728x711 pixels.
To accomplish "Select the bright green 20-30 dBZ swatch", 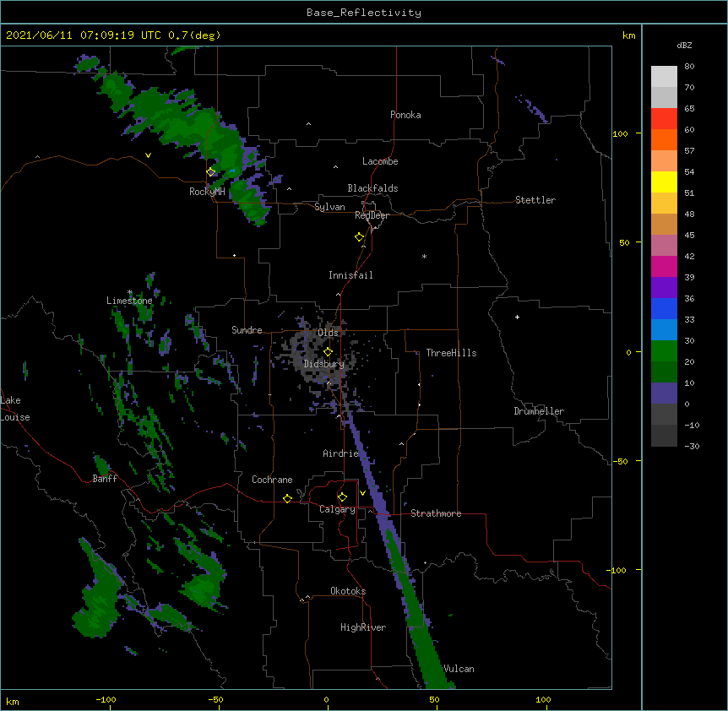I will [664, 351].
